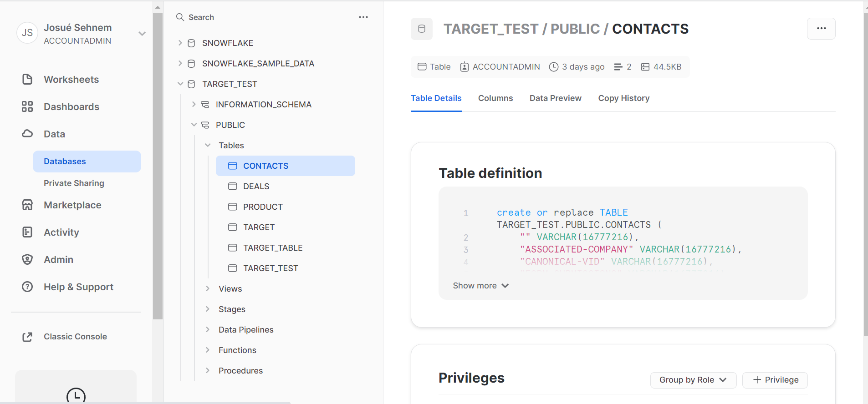Click the clock icon in bottom-left card
The height and width of the screenshot is (404, 868).
click(x=76, y=395)
